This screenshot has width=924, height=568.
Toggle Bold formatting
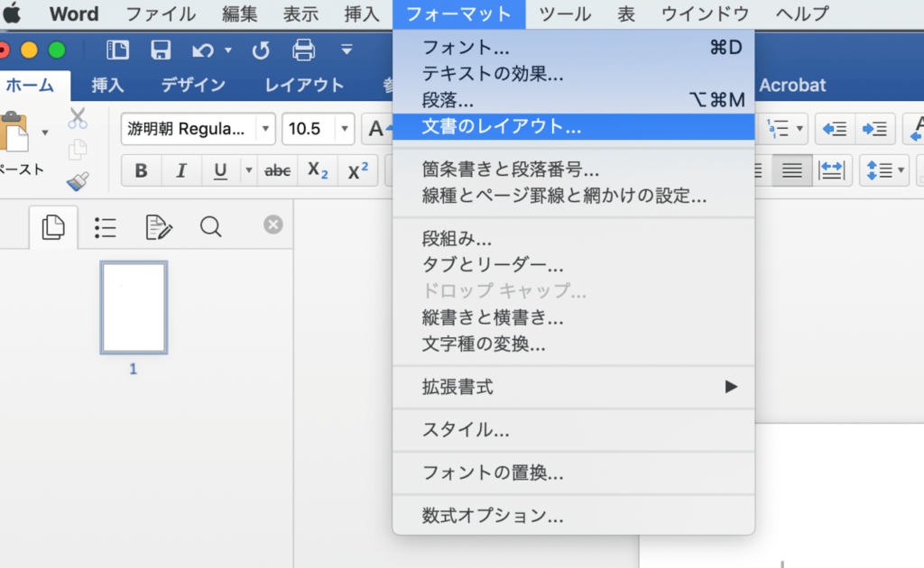[141, 170]
